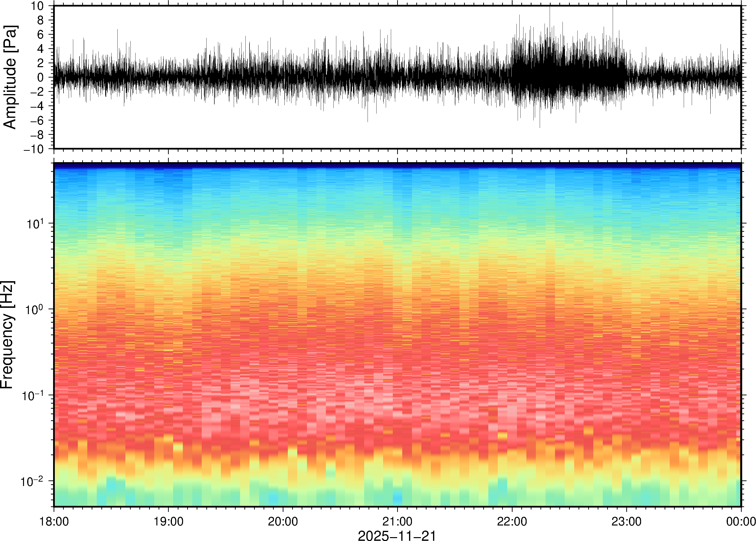756x541 pixels.
Task: Click the 19:00 time axis label
Action: pyautogui.click(x=168, y=521)
